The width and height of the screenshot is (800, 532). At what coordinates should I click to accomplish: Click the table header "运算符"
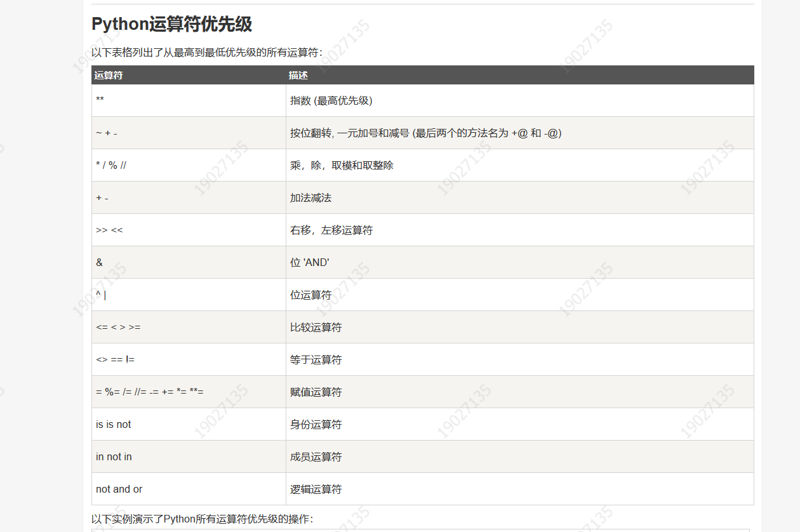[x=109, y=75]
